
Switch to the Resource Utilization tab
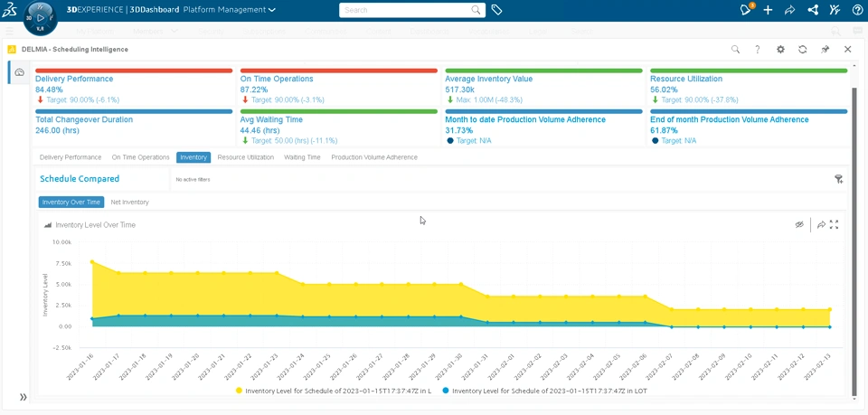pyautogui.click(x=246, y=157)
